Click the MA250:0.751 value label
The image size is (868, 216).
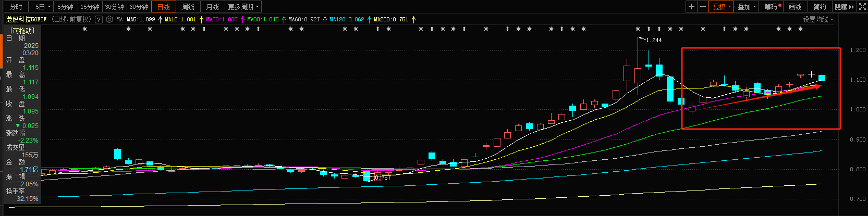pos(391,19)
